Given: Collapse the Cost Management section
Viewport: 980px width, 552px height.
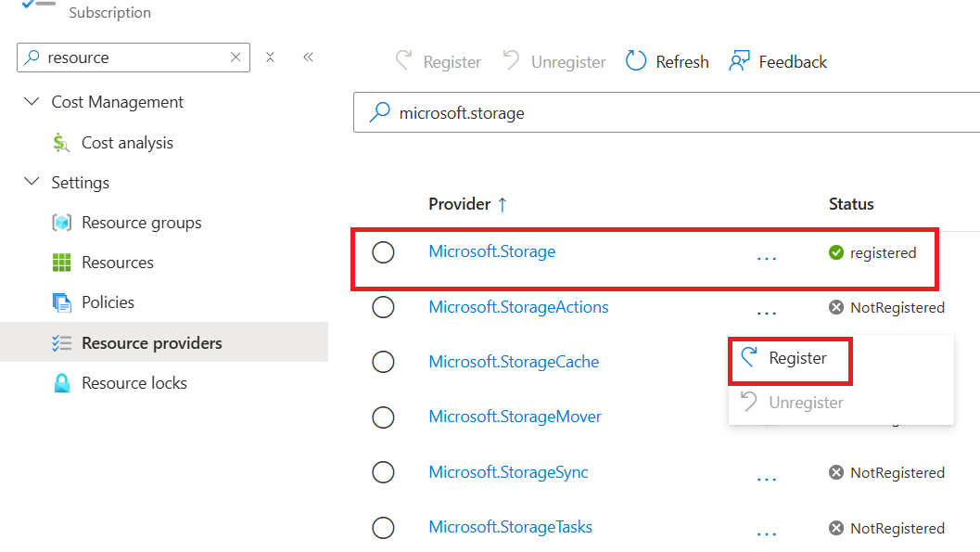Looking at the screenshot, I should click(x=32, y=101).
